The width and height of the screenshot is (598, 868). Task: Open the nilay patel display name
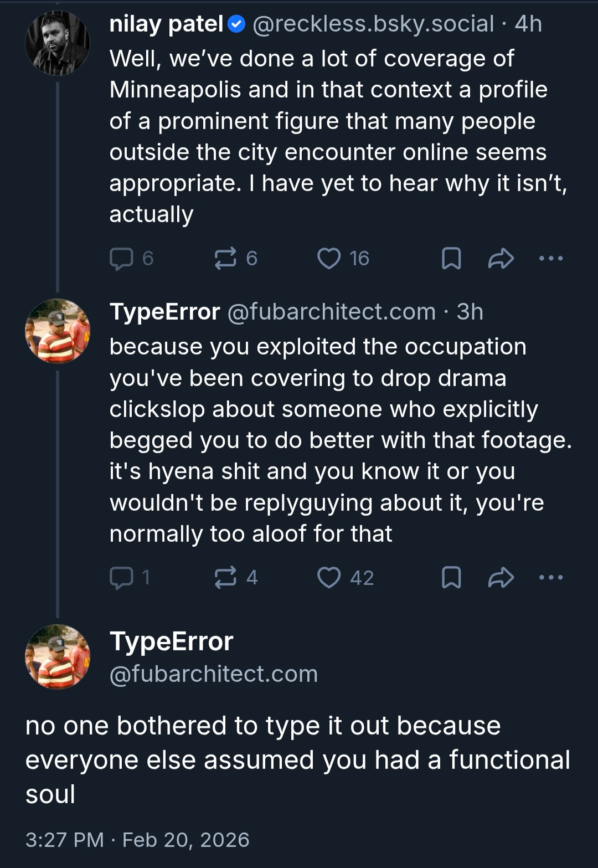tap(166, 24)
